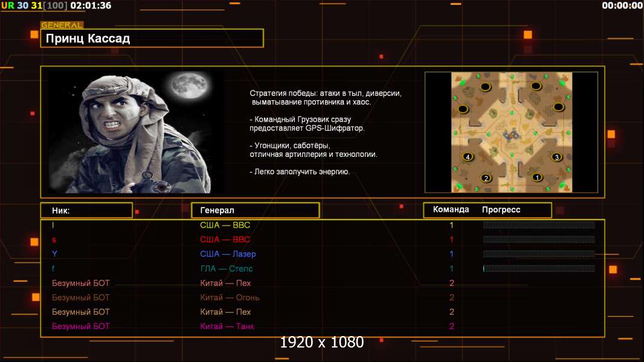Click 'Легко заполучить энергию.' description line
644x362 pixels.
(x=300, y=172)
